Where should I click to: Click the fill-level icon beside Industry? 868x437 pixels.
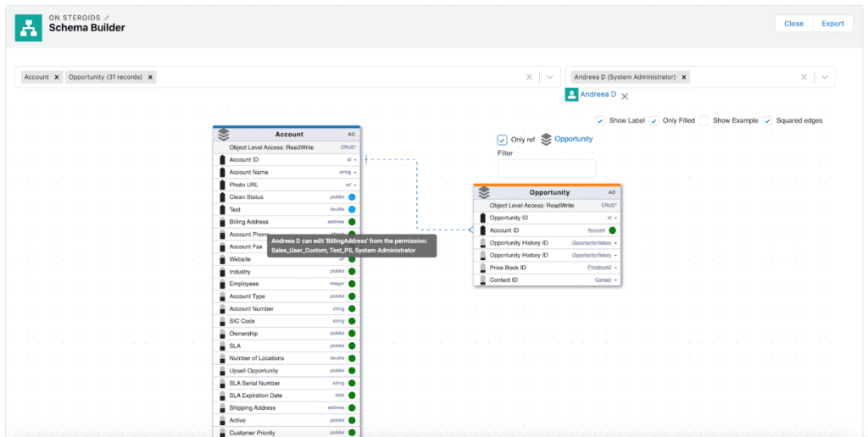(x=223, y=272)
